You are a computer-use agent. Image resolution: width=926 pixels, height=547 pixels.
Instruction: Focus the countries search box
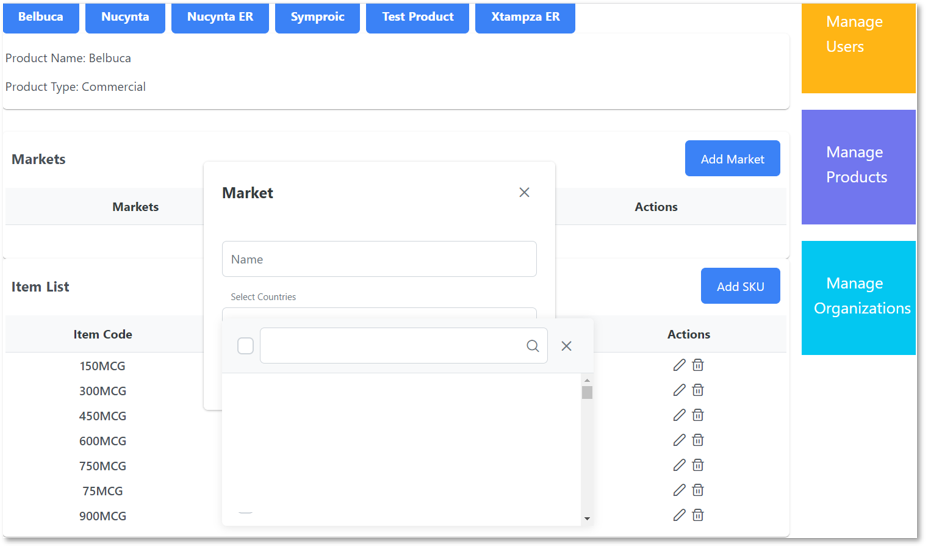click(403, 346)
